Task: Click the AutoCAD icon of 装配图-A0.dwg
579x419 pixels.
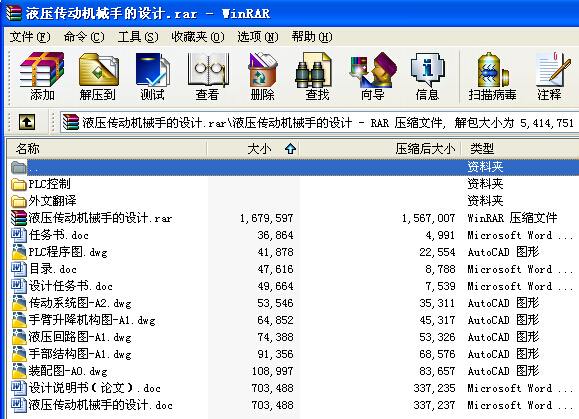Action: tap(19, 371)
